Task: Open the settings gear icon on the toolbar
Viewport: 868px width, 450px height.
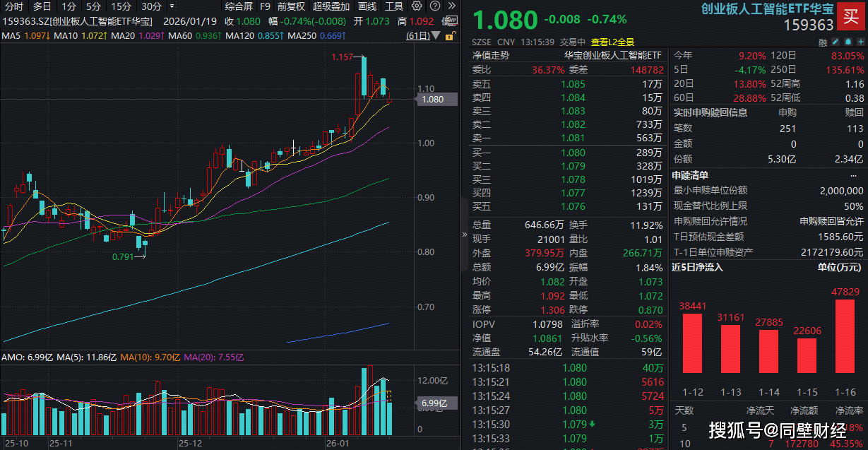Action: (416, 6)
